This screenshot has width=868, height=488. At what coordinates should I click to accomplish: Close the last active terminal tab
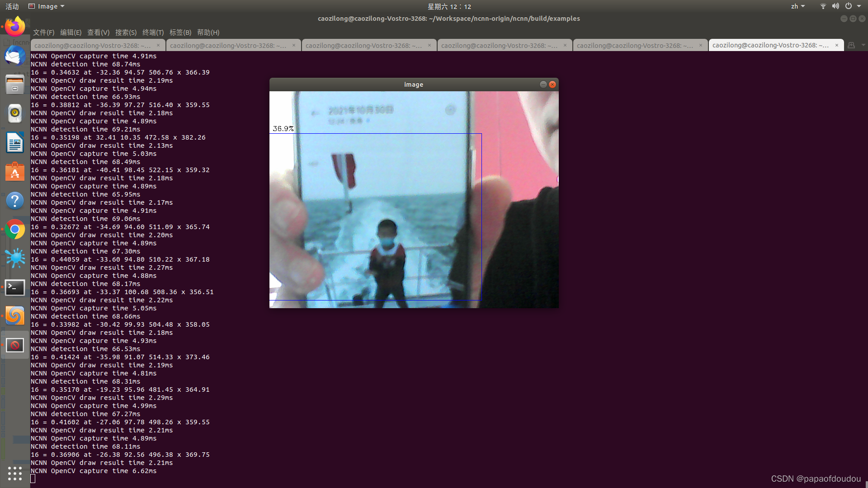click(836, 45)
